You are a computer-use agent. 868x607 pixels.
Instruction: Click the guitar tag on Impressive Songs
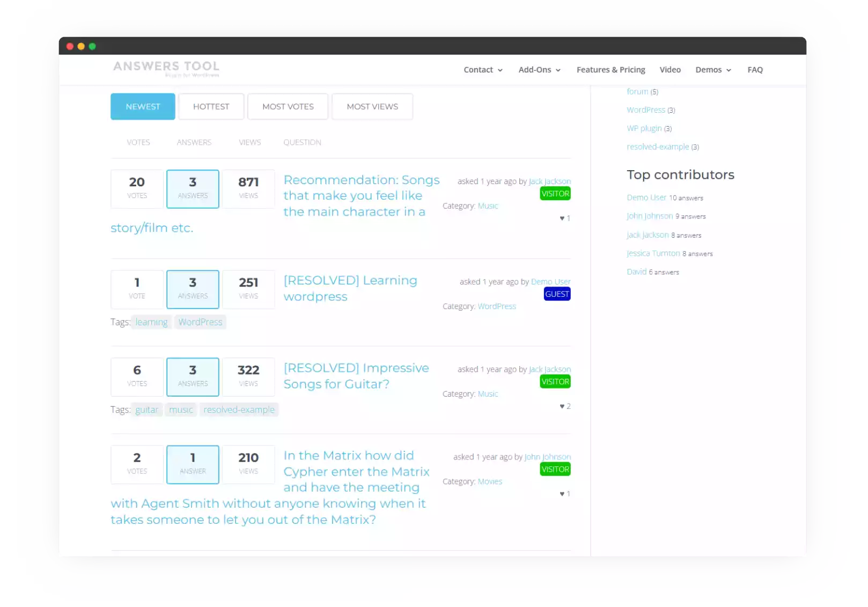point(146,409)
